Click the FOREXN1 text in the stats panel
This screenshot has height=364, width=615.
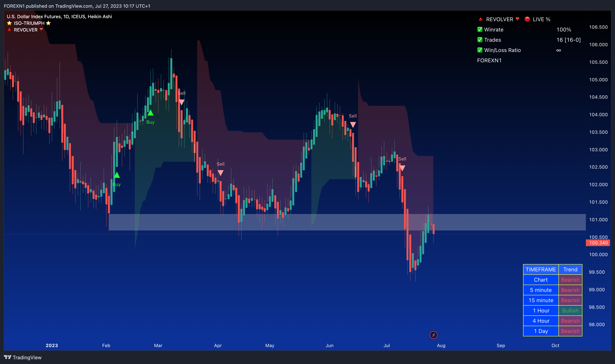point(489,60)
